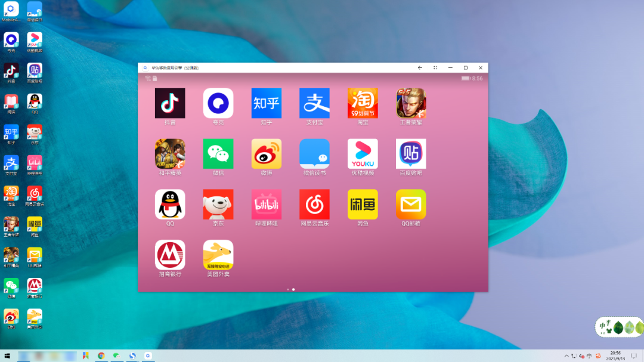Select 王者荣耀 desktop shortcut
644x362 pixels.
[11, 227]
